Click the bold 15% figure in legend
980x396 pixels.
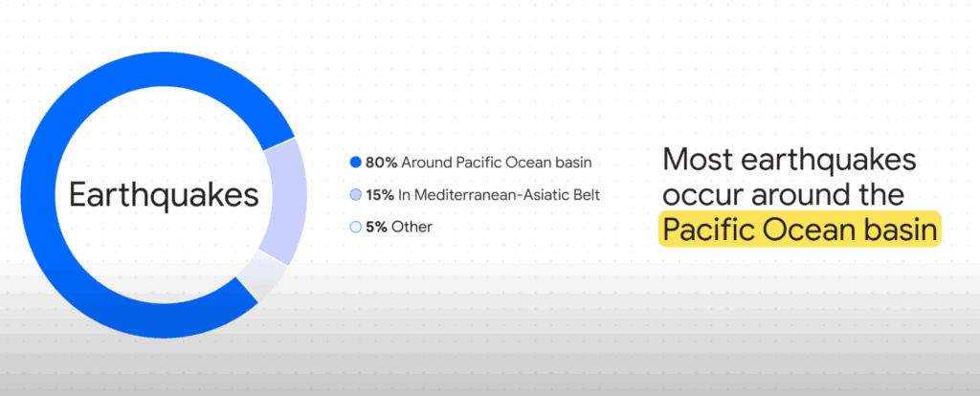tap(380, 195)
